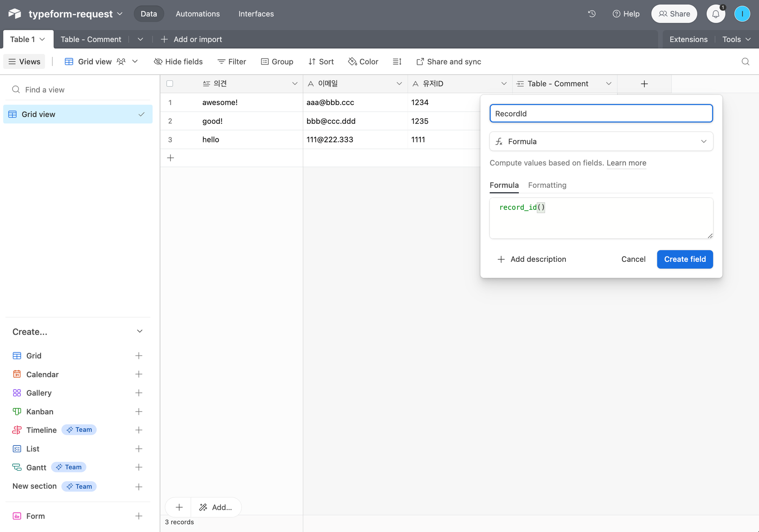Toggle the Views sidebar
The height and width of the screenshot is (532, 759).
[24, 61]
